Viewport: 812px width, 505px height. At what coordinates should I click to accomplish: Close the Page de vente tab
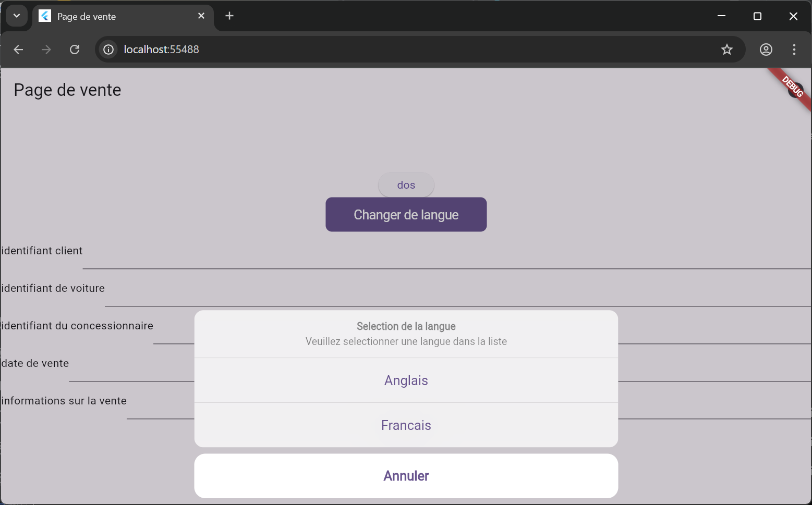pyautogui.click(x=201, y=16)
